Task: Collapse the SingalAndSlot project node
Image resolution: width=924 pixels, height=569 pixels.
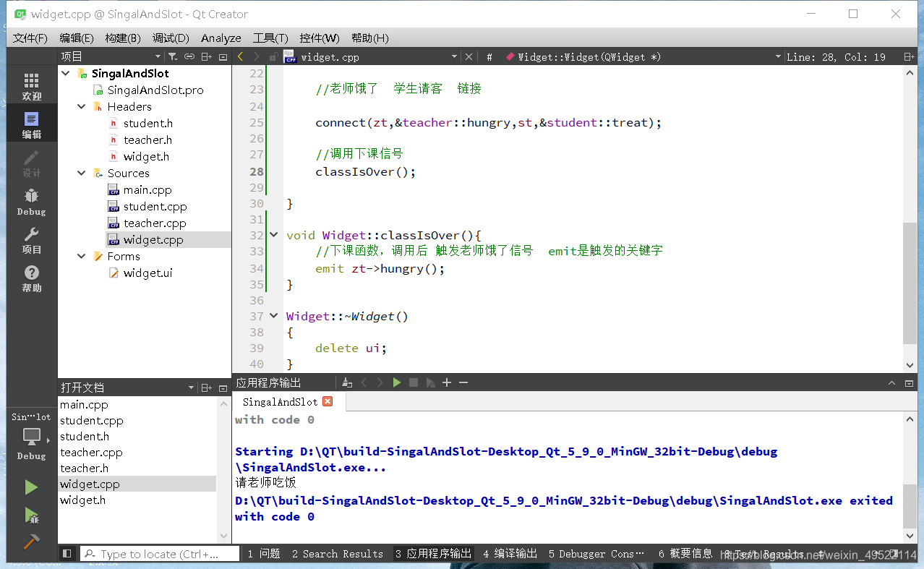Action: pyautogui.click(x=66, y=73)
